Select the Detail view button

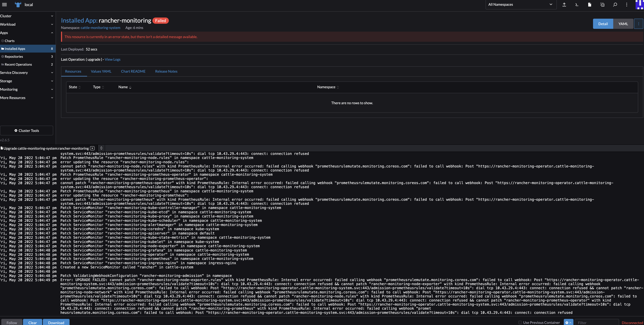[x=603, y=24]
